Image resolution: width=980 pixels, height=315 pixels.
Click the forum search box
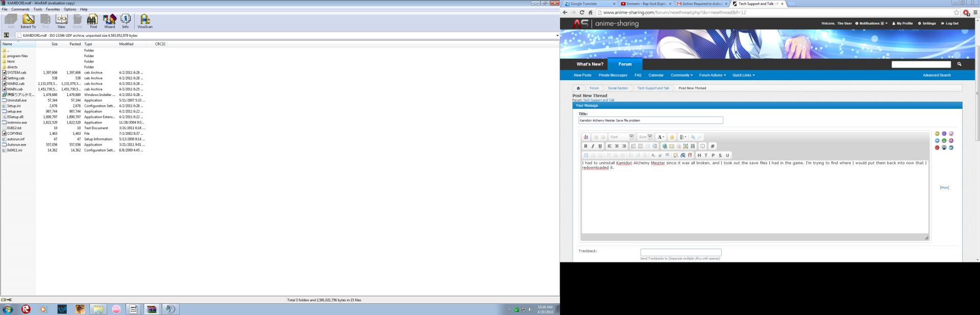pyautogui.click(x=921, y=64)
